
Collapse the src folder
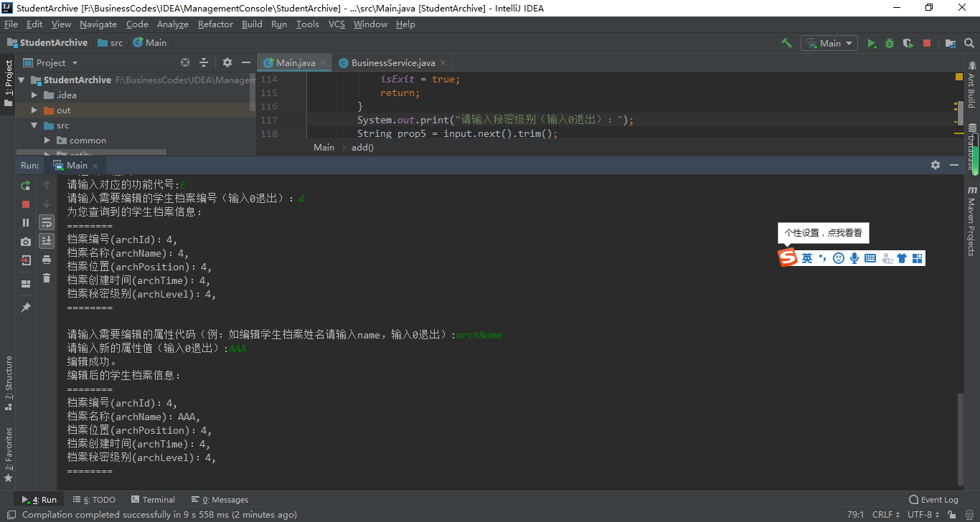pyautogui.click(x=34, y=125)
